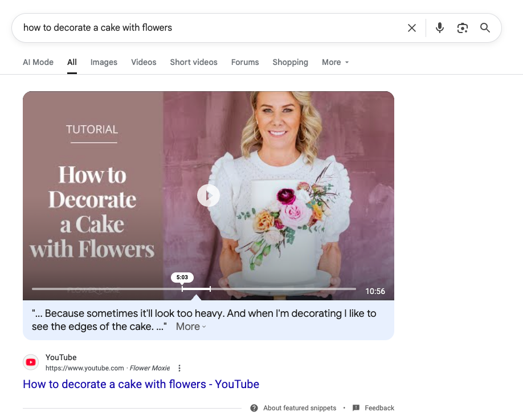Jump to the 5:03 timestamp marker

(182, 278)
